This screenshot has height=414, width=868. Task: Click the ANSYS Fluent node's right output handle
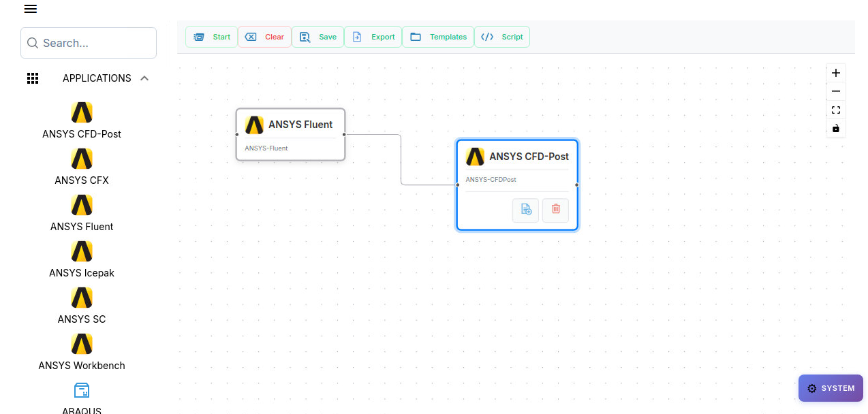pos(344,134)
